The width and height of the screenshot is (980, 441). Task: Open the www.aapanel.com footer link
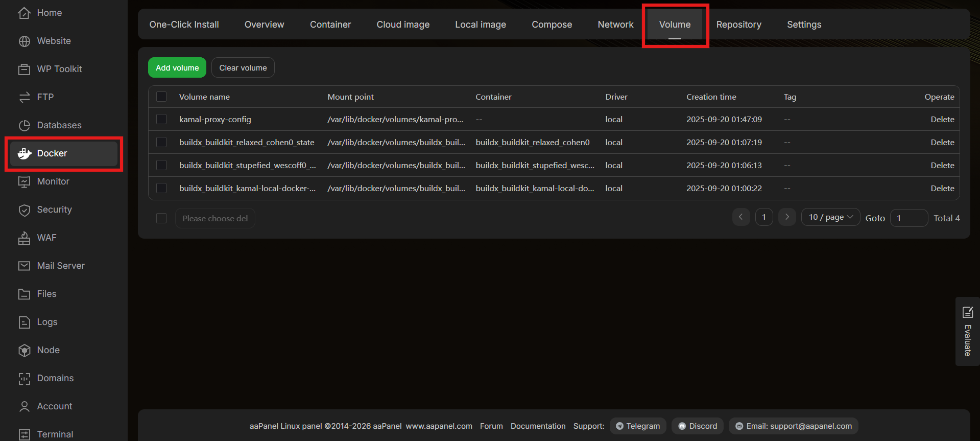[x=439, y=426]
